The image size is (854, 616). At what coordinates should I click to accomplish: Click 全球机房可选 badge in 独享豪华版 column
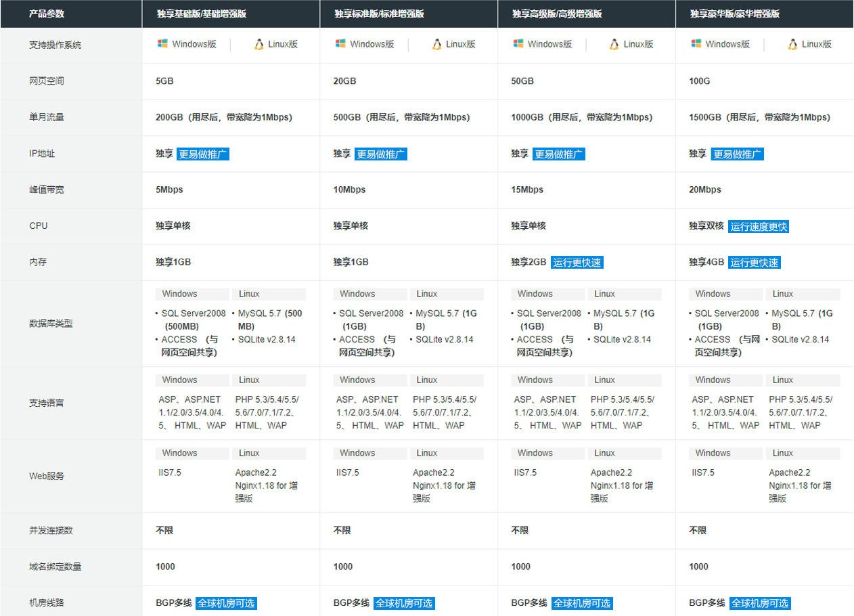point(760,603)
